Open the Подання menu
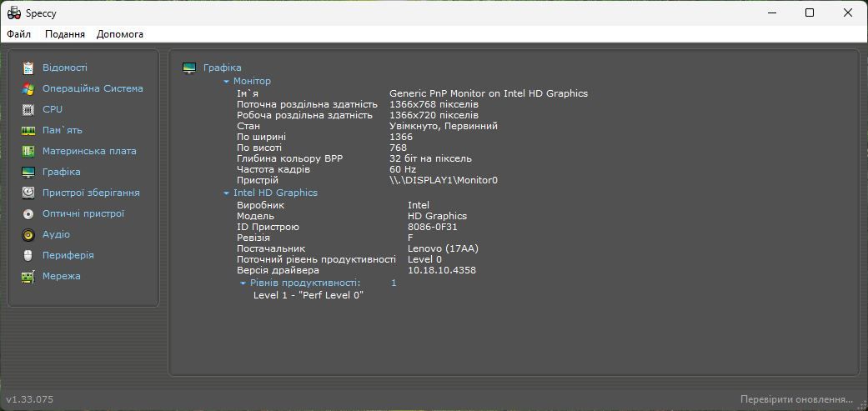This screenshot has width=868, height=411. pos(65,34)
